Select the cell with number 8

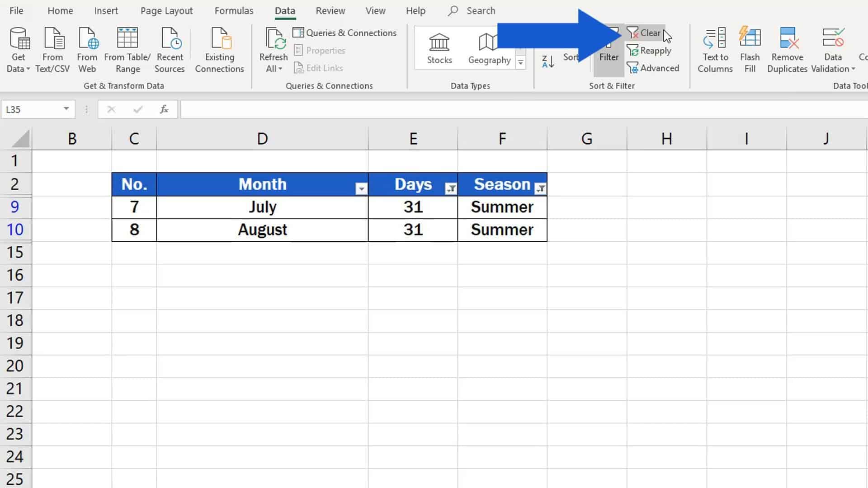point(134,230)
